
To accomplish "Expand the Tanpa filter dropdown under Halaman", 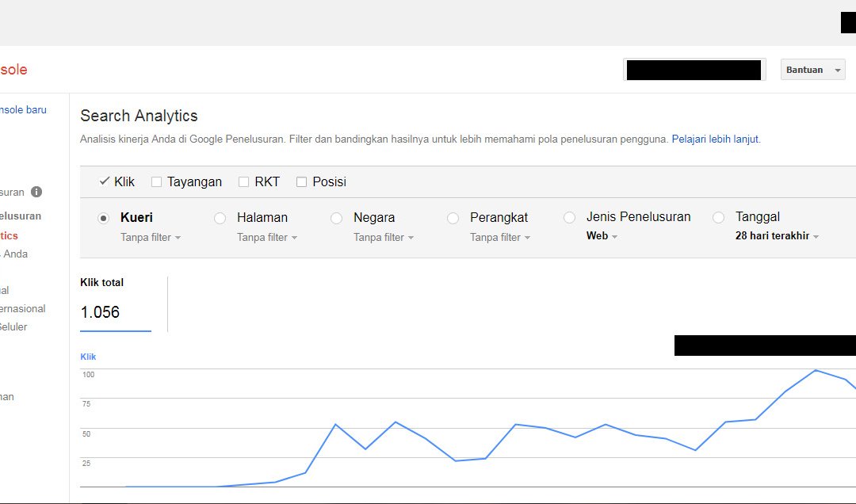I will [x=267, y=237].
